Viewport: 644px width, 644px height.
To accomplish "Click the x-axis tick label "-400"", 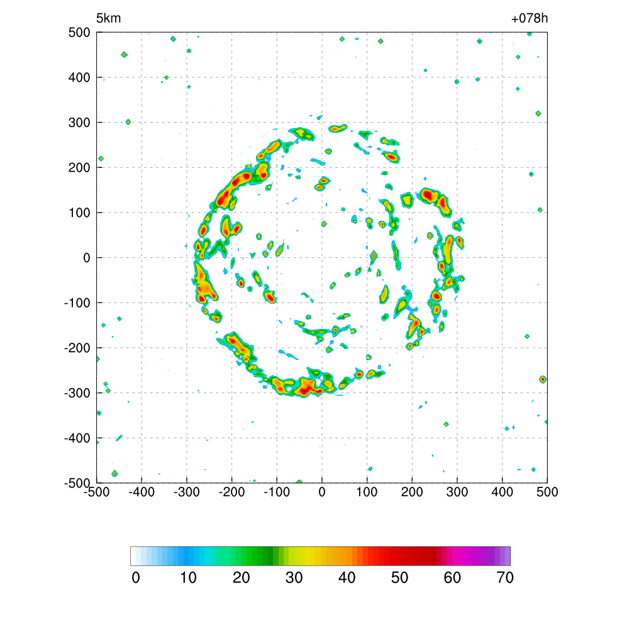I will click(142, 492).
